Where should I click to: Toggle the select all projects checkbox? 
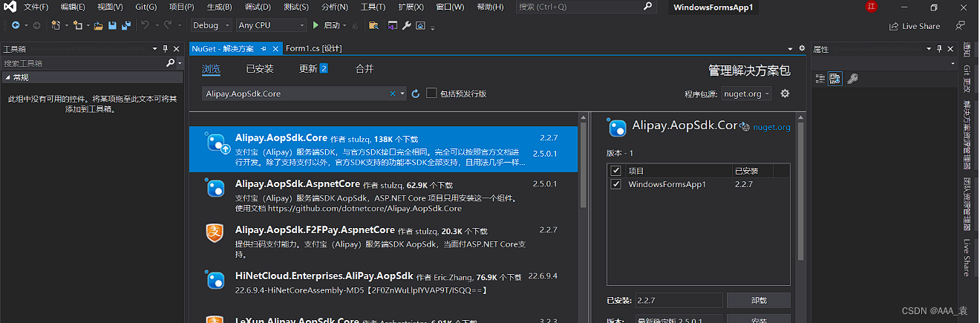(615, 171)
